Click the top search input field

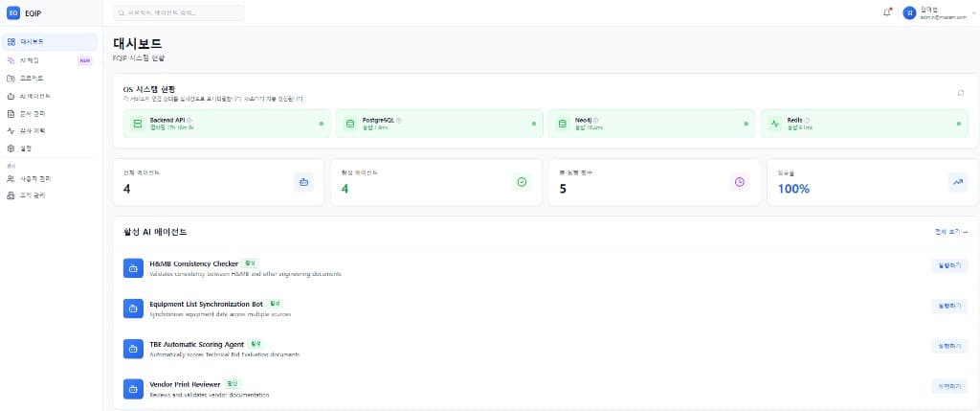[x=178, y=13]
